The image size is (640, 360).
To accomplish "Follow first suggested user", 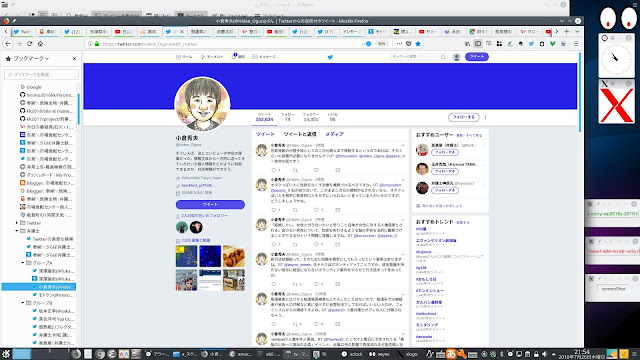I will 444,152.
